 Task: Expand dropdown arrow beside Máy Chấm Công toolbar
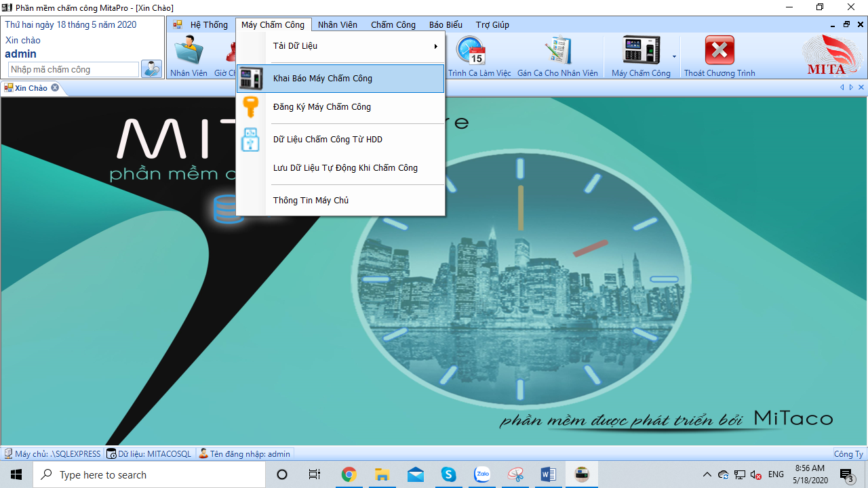point(674,57)
